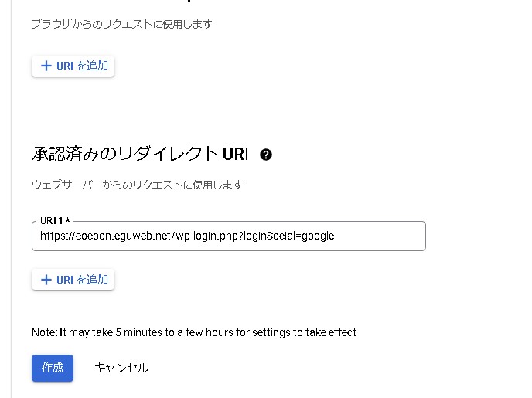Click the 承認済みのリダイレクト URI heading
Image resolution: width=532 pixels, height=398 pixels.
coord(139,154)
